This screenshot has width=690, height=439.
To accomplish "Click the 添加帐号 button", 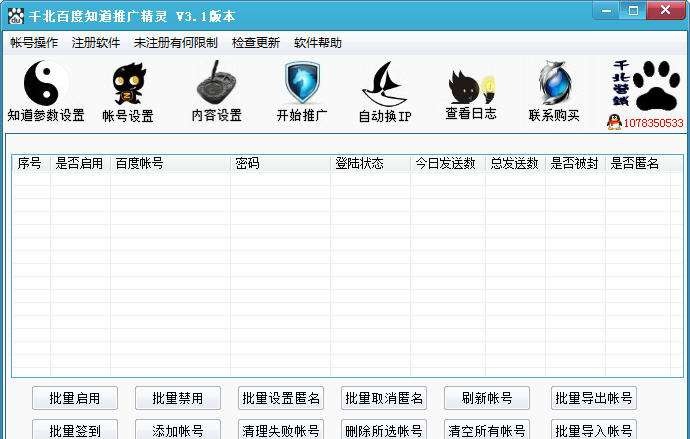I will (178, 430).
